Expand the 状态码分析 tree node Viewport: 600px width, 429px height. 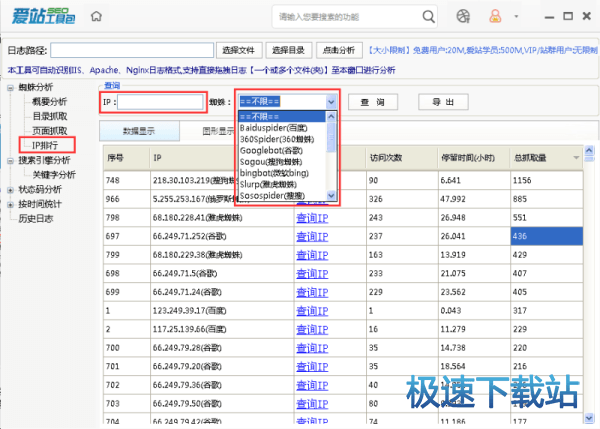[10, 190]
